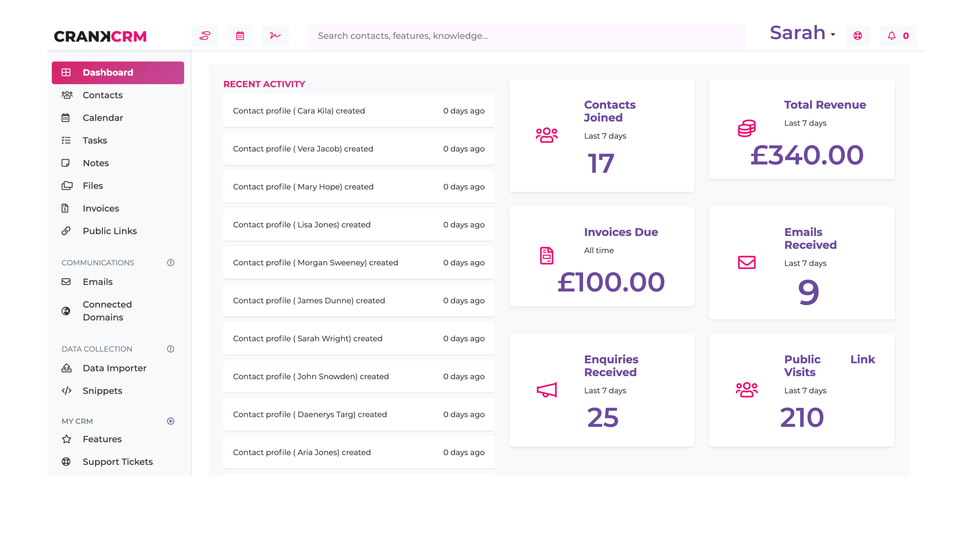Click the notifications bell icon
Viewport: 980px width, 551px height.
(891, 36)
